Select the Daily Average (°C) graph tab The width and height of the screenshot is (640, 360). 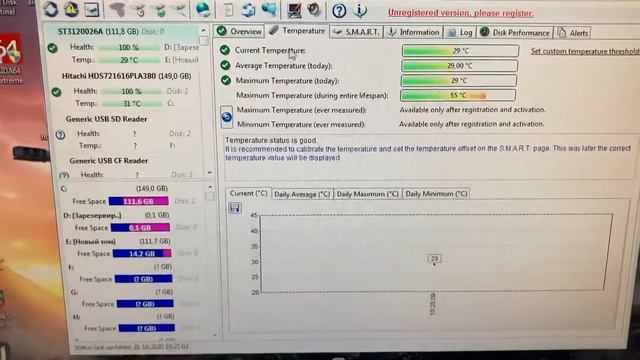(x=302, y=194)
